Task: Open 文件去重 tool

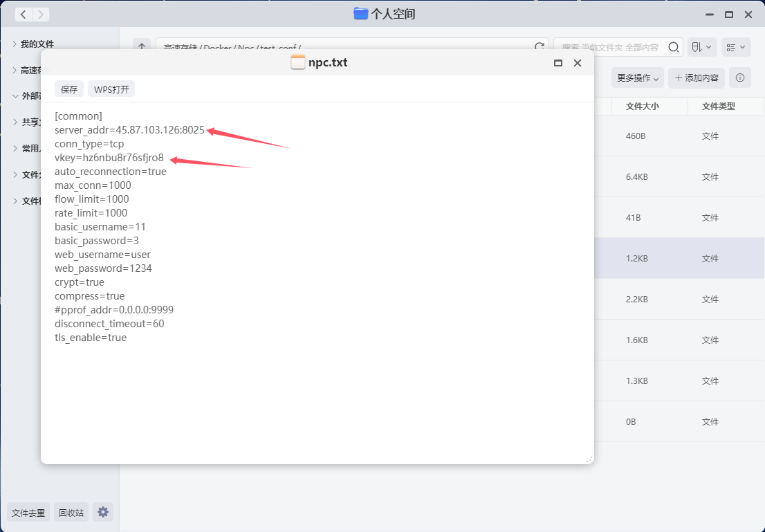Action: pyautogui.click(x=28, y=513)
